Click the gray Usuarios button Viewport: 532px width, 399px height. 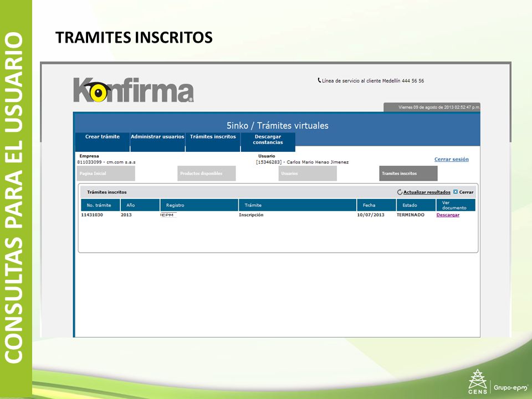pyautogui.click(x=308, y=173)
